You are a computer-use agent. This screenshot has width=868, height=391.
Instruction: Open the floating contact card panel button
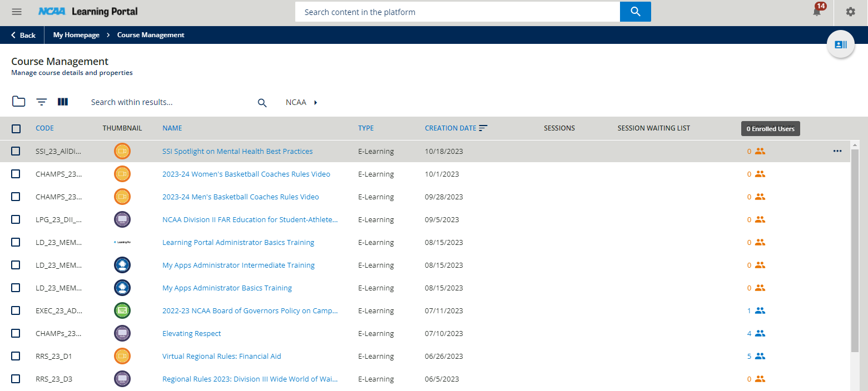(841, 44)
